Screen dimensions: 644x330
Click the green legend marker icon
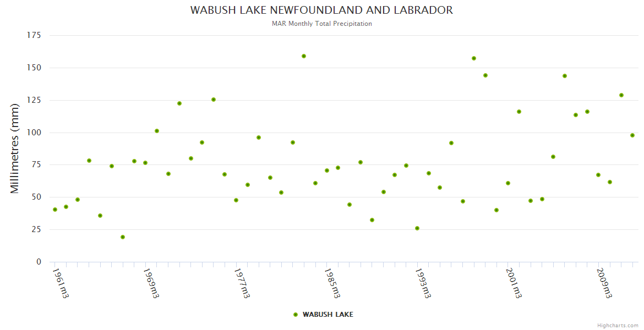(296, 315)
